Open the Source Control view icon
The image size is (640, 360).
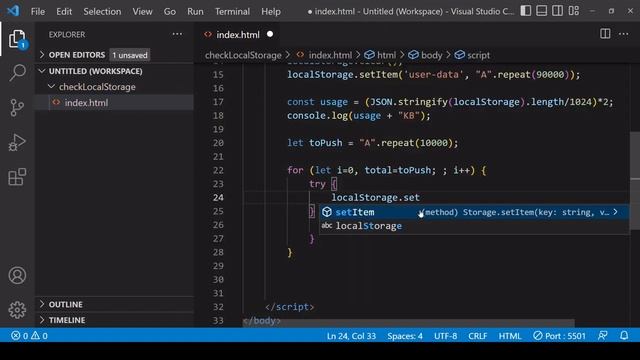17,108
